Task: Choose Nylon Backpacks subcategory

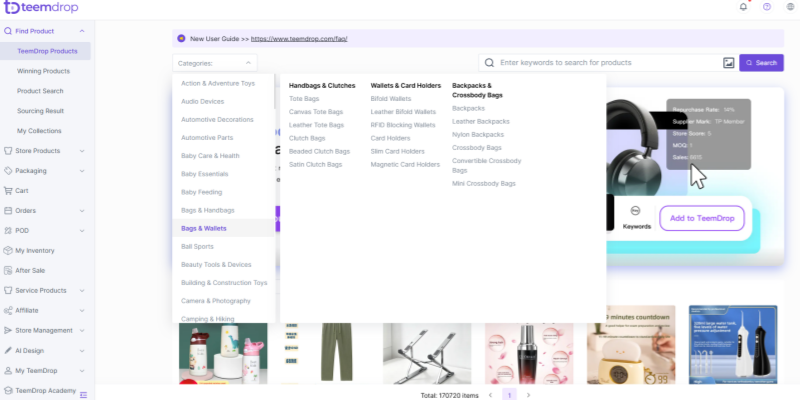Action: coord(478,135)
